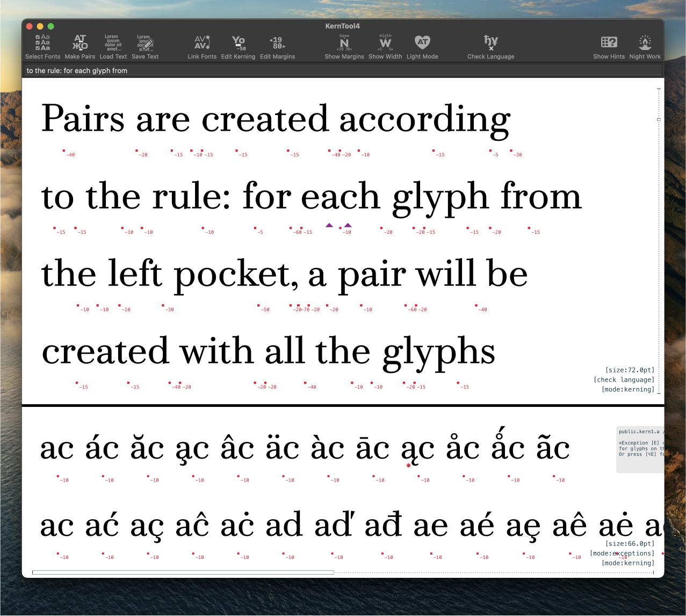Screen dimensions: 686x616
Task: Click the -30 kerning value after 'according'
Action: [x=517, y=155]
